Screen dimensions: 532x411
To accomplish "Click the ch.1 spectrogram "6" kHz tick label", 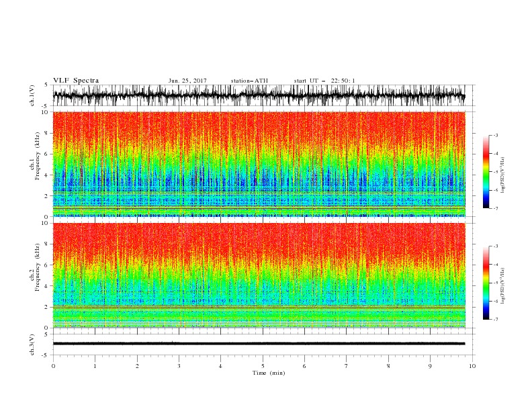I will [x=46, y=154].
